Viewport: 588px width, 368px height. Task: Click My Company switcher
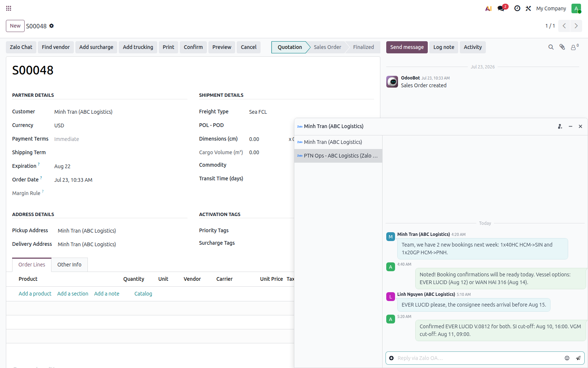click(551, 8)
